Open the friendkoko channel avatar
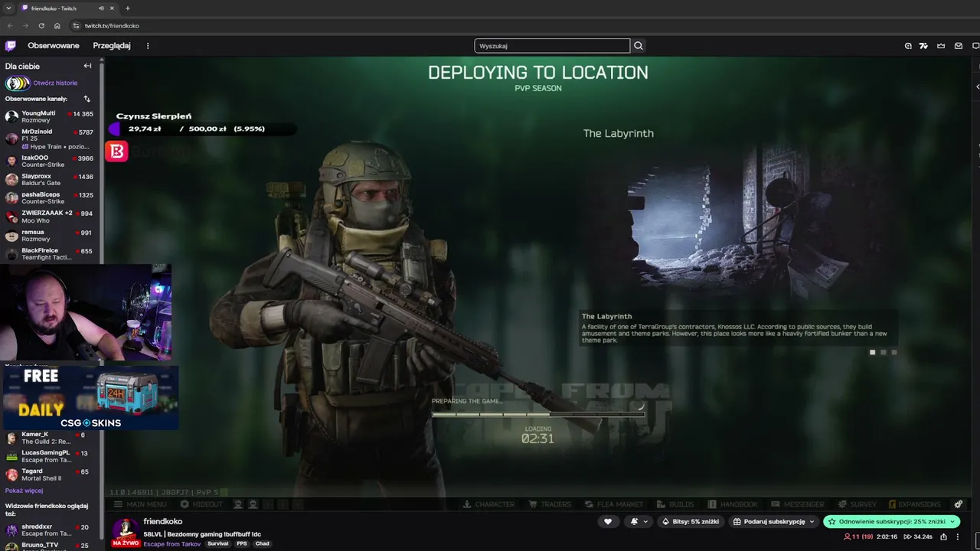The width and height of the screenshot is (980, 551). [x=126, y=530]
